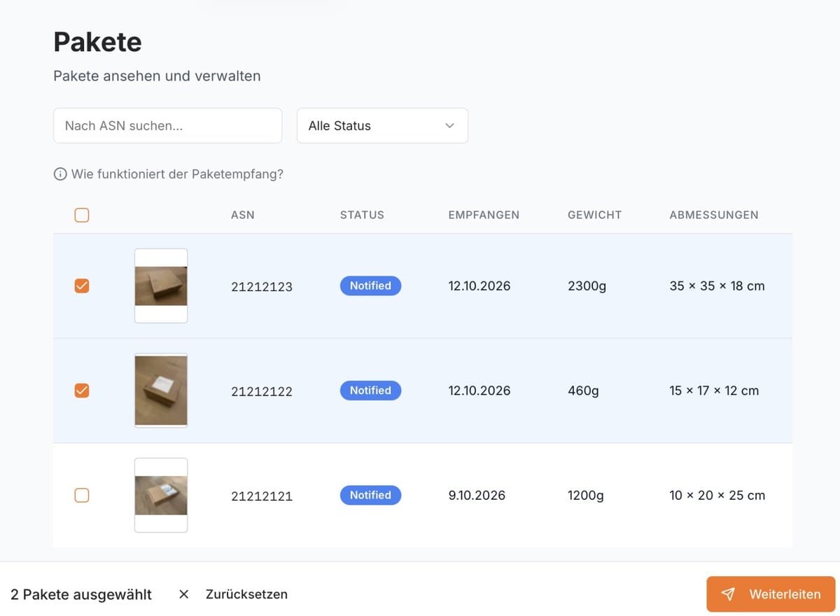Toggle the select-all checkbox in table header
The image size is (840, 616).
click(x=82, y=215)
